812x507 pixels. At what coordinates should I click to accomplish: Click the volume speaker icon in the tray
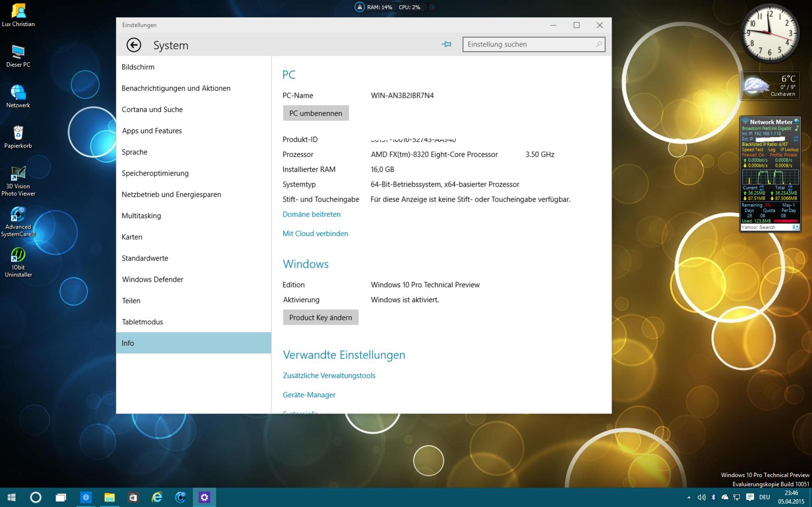click(x=701, y=497)
